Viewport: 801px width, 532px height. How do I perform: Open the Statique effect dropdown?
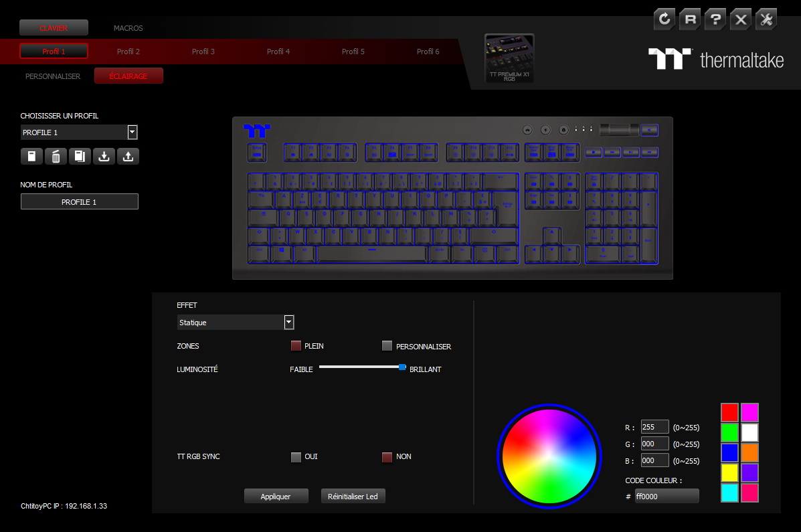click(288, 322)
